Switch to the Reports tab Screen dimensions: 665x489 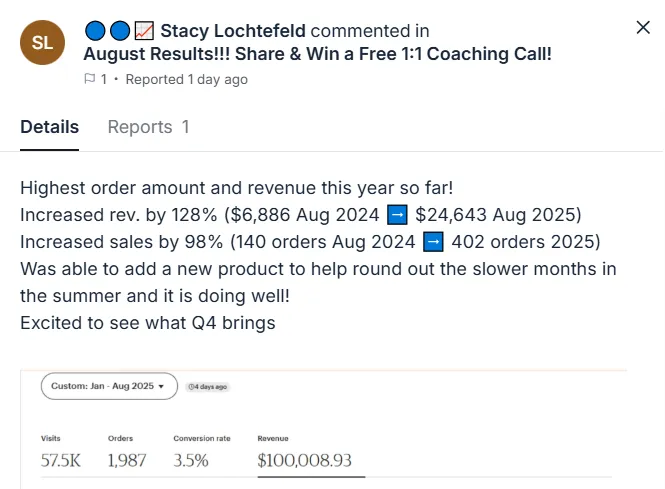[148, 127]
